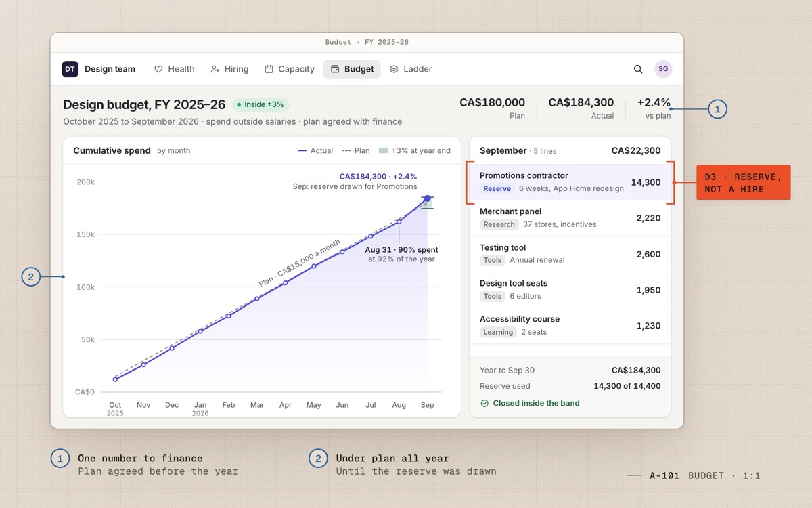Click the September CA$22,300 total
Viewport: 812px width, 508px height.
[635, 151]
